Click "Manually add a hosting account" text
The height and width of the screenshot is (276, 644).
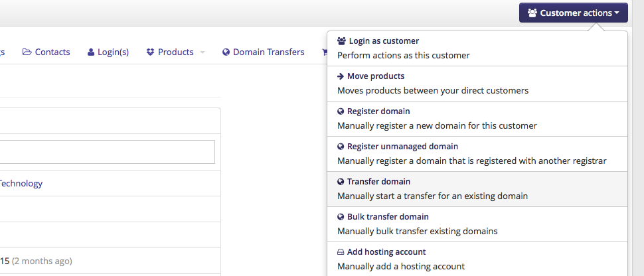(x=401, y=267)
